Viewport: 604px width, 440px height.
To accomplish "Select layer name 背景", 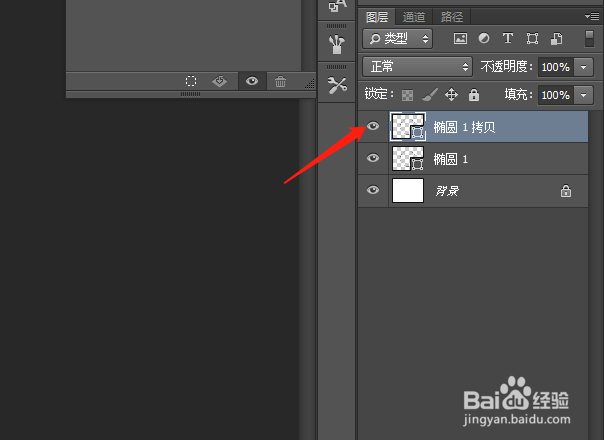I will 447,191.
